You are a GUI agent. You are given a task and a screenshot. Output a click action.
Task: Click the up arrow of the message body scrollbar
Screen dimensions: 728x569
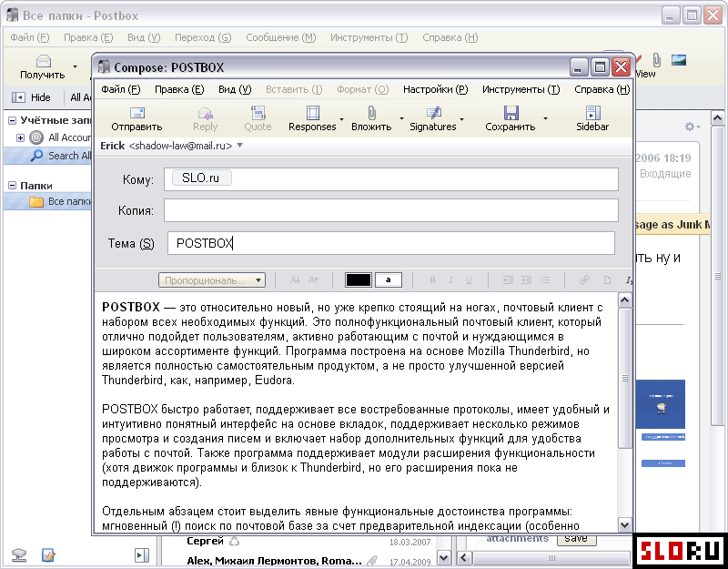pyautogui.click(x=624, y=300)
